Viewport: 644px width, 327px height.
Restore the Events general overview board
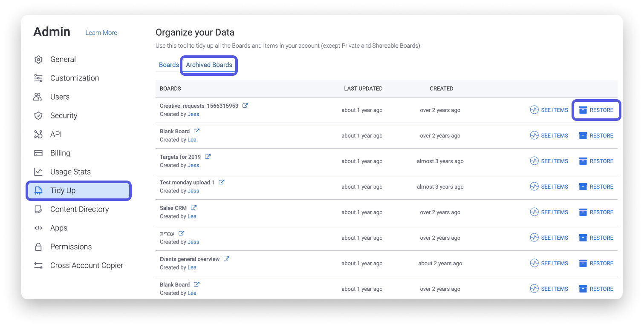pos(596,263)
